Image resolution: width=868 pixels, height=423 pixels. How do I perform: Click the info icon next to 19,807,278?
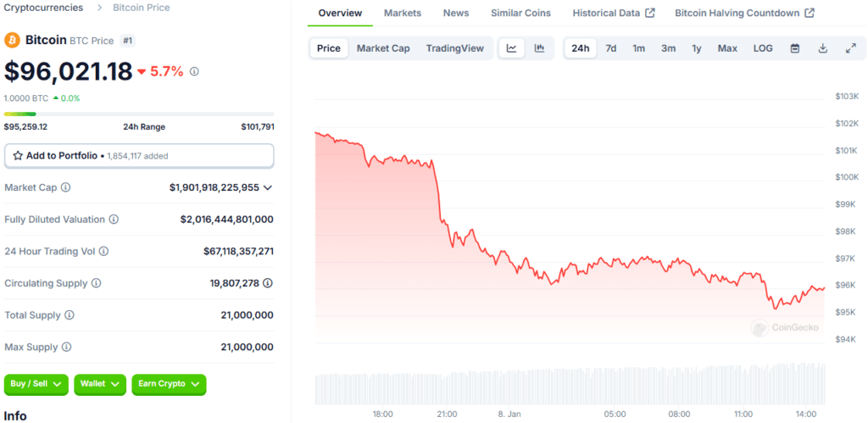click(x=268, y=283)
